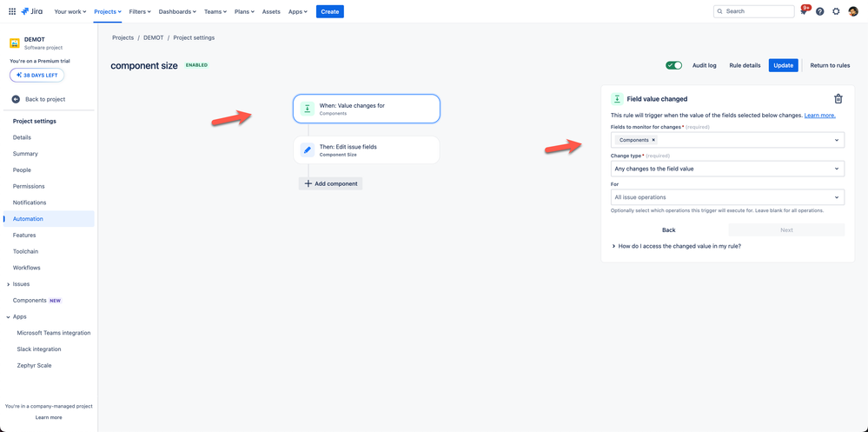Select the When: Value changes for card
Viewport: 868px width, 432px height.
(x=367, y=109)
